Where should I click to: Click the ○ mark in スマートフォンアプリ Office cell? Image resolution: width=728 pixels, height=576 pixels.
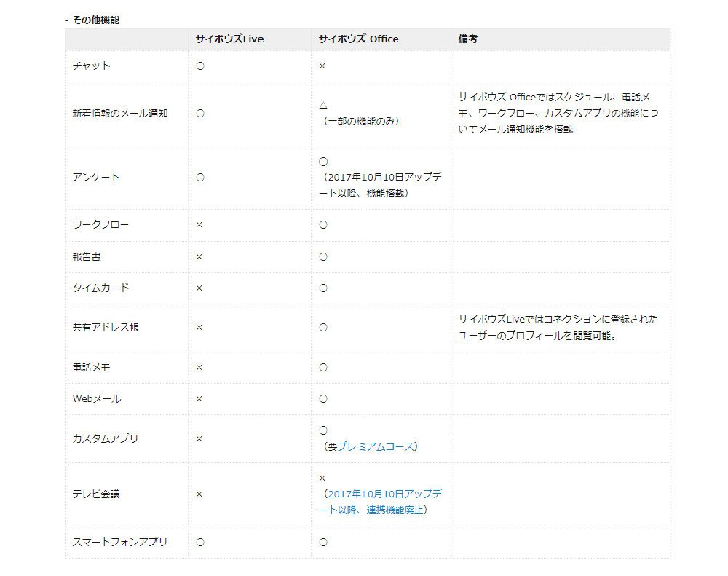[323, 542]
